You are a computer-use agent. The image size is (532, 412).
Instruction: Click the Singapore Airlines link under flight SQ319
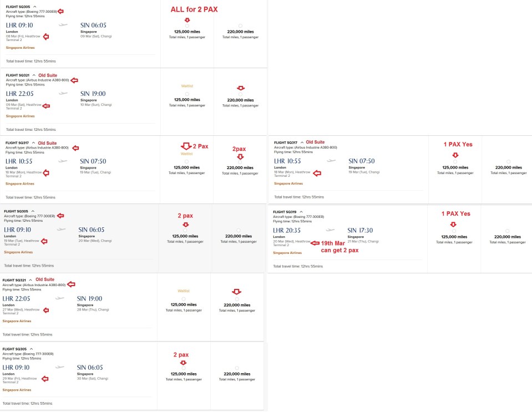click(x=288, y=252)
